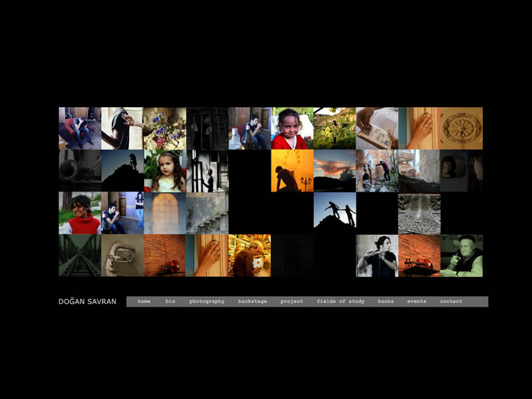Open photo of hands holding stamp album
This screenshot has width=532, height=399.
(x=377, y=128)
